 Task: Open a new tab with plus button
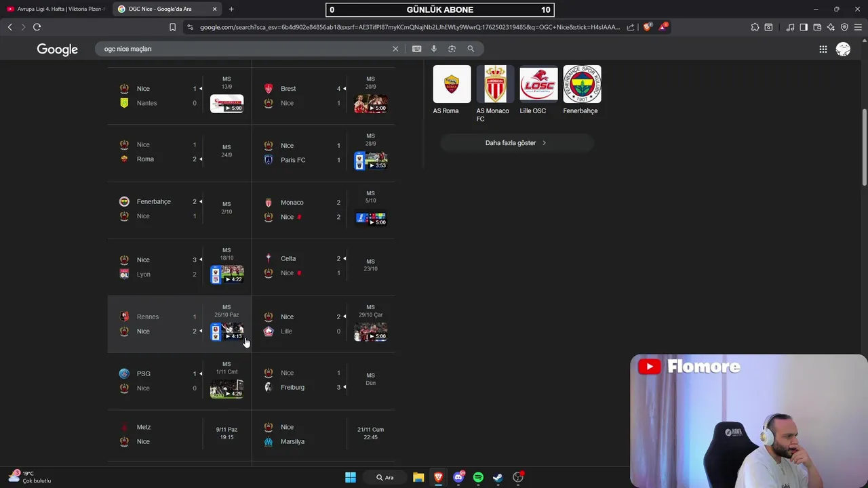231,9
